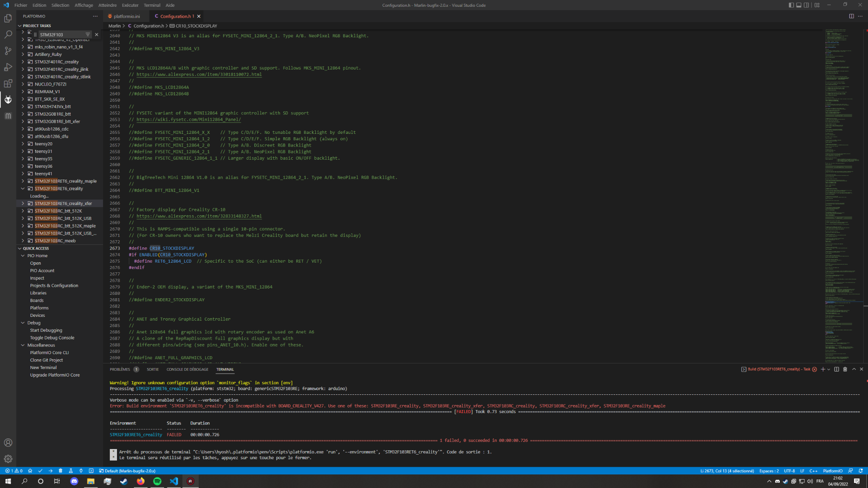Open the Terminal menu in menu bar
Screen dimensions: 868x488
click(152, 5)
